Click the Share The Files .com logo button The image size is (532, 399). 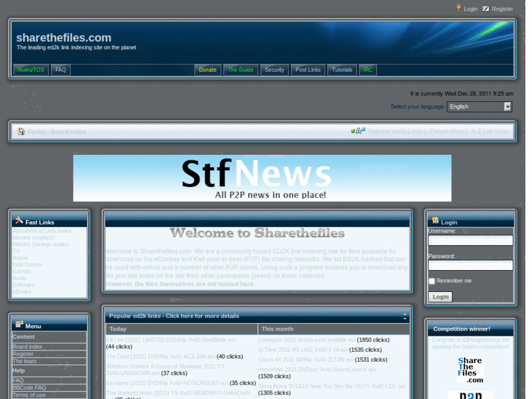(x=470, y=370)
